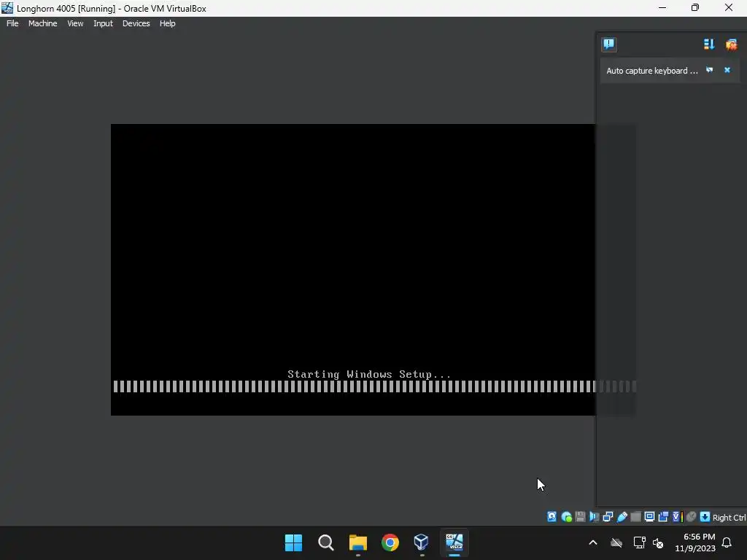
Task: Open the Help menu
Action: pyautogui.click(x=167, y=23)
